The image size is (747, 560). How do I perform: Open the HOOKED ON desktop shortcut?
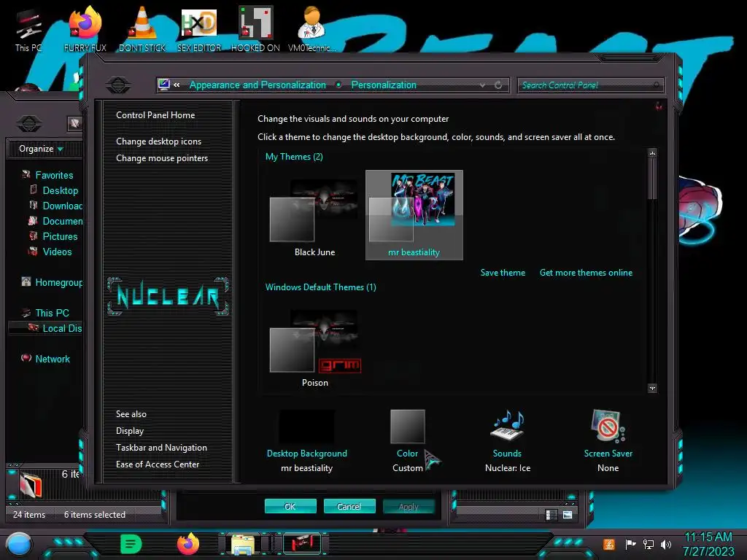tap(255, 29)
